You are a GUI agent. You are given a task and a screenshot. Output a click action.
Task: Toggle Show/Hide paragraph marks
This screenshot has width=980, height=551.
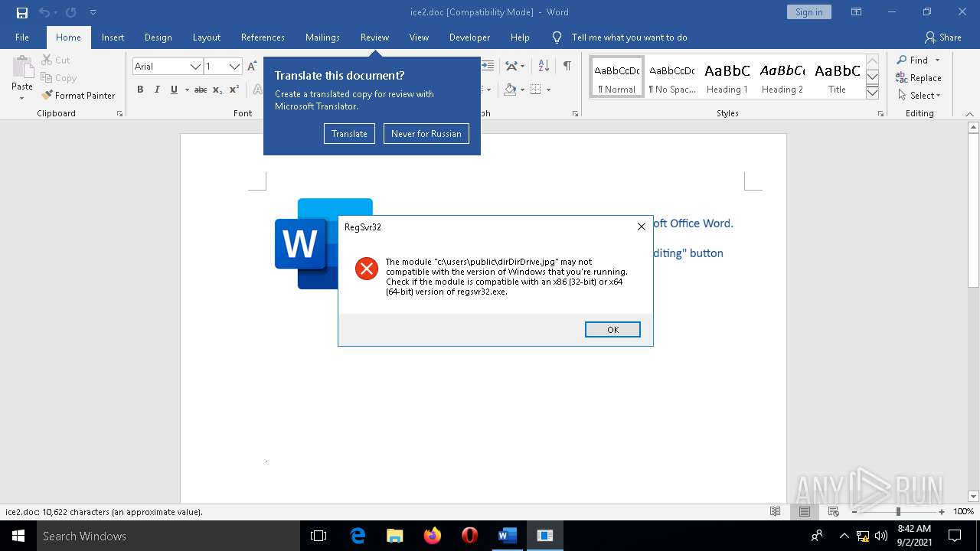click(x=567, y=67)
